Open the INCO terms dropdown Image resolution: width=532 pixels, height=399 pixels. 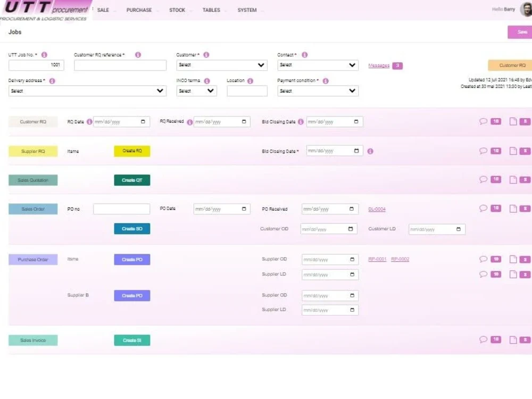[196, 91]
